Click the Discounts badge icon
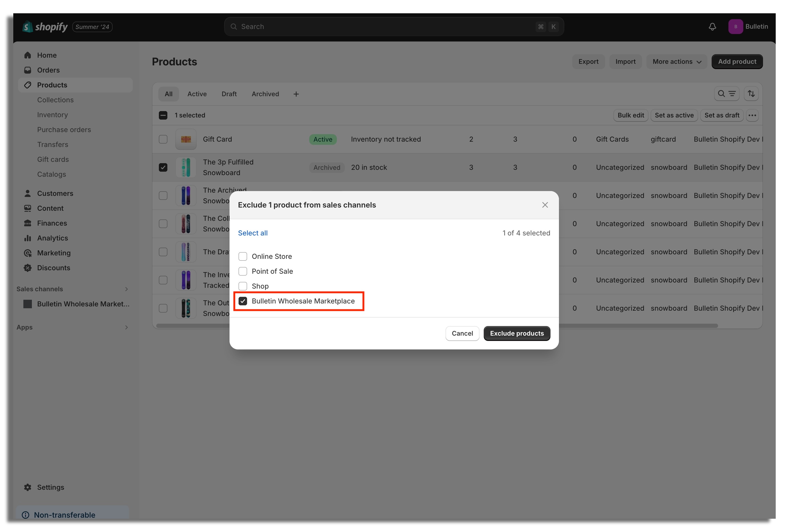This screenshot has width=789, height=532. (28, 268)
